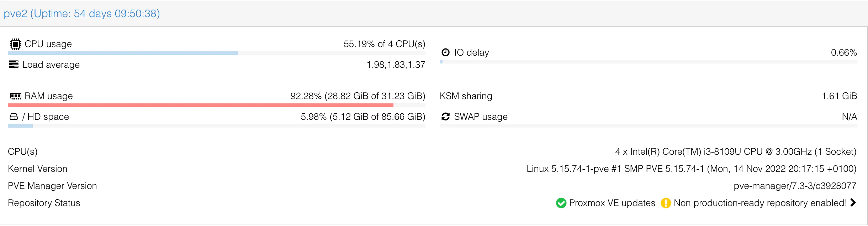
Task: Click the KSM sharing value
Action: click(x=839, y=96)
